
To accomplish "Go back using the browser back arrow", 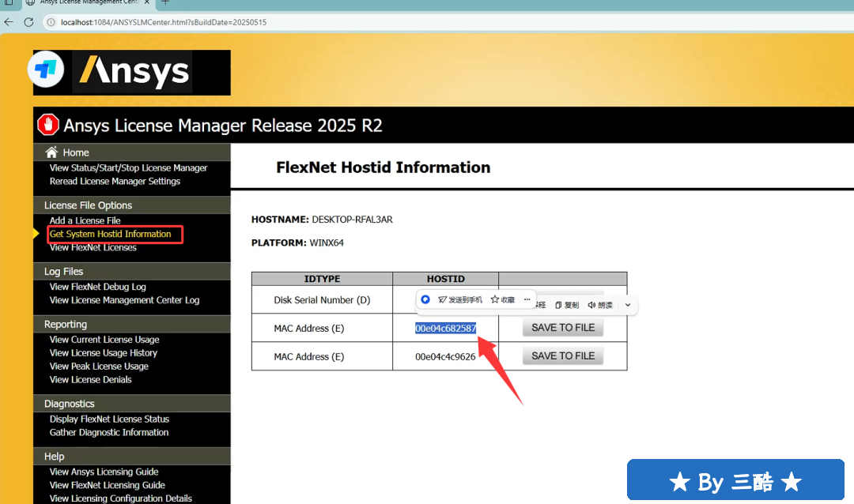I will click(x=9, y=22).
